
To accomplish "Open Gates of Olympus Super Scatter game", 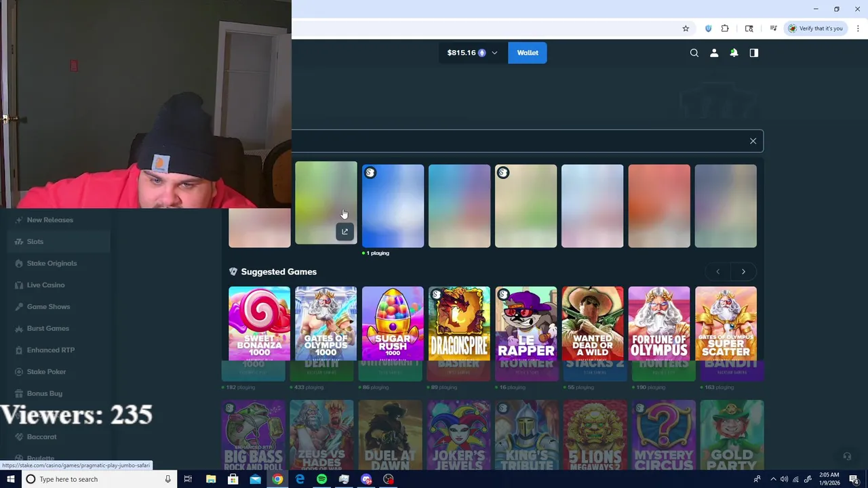I will (x=726, y=323).
